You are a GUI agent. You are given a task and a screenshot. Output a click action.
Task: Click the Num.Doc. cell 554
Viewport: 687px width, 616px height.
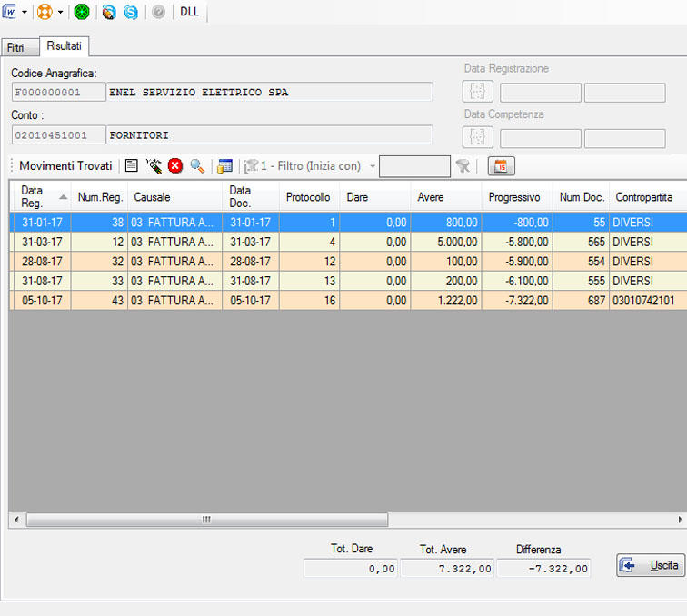(581, 262)
